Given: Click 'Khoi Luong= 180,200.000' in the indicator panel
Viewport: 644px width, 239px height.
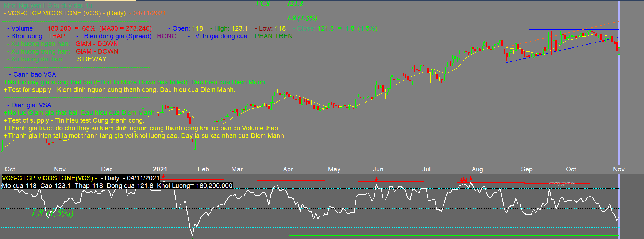Looking at the screenshot, I should coord(194,186).
